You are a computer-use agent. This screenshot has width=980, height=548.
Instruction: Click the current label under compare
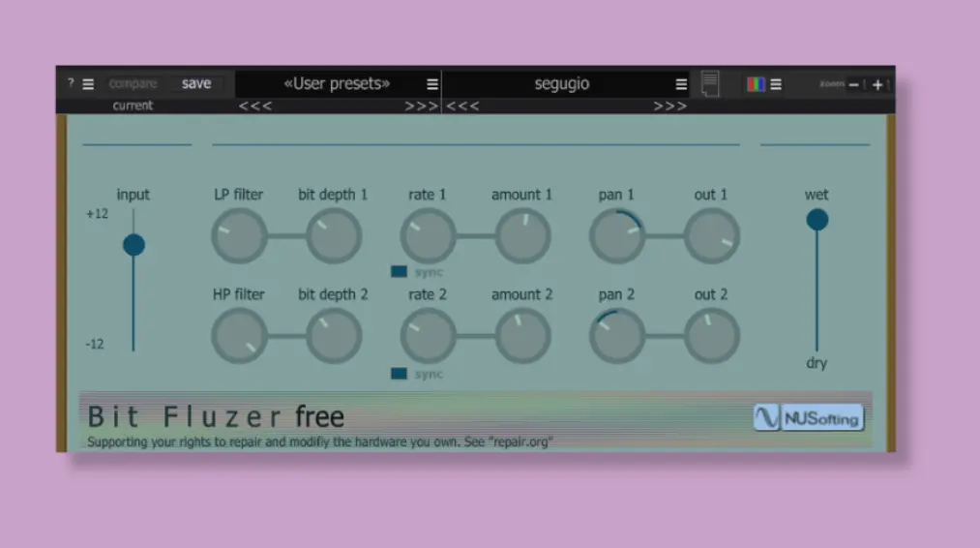point(133,106)
